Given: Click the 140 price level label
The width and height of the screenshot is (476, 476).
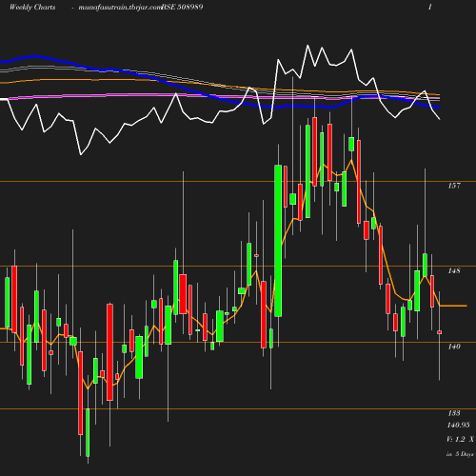Looking at the screenshot, I should pos(454,347).
